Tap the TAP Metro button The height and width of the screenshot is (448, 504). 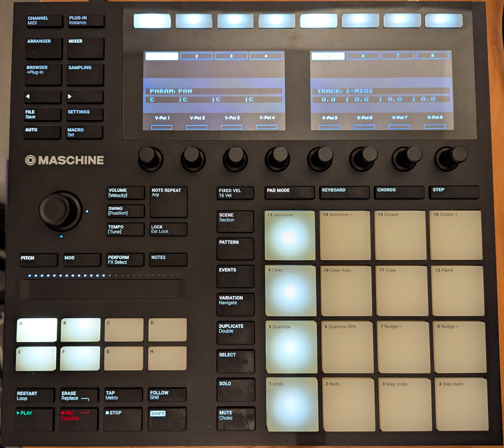(123, 395)
